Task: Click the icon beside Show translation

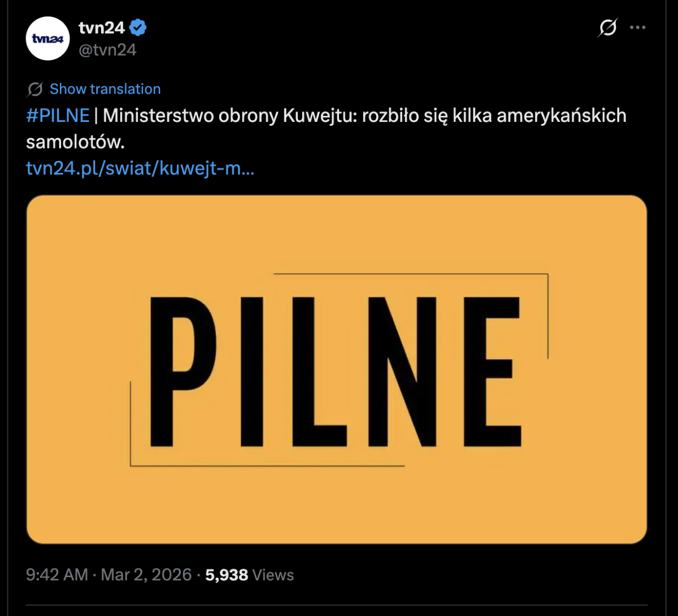Action: coord(35,89)
